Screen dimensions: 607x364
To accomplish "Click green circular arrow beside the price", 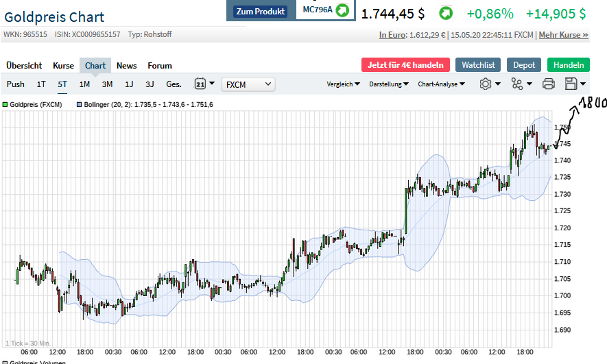I will [446, 13].
